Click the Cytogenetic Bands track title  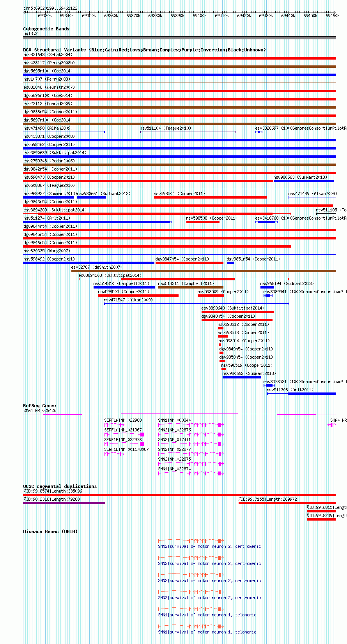coord(46,29)
